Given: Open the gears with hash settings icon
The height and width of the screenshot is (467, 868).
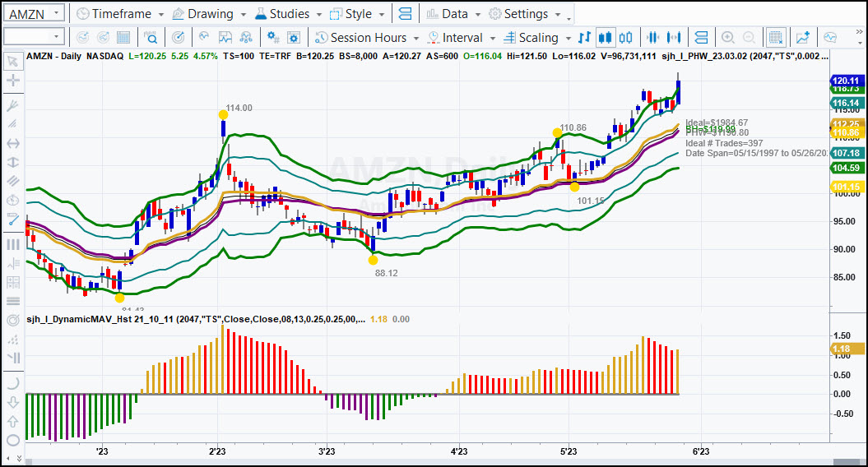Looking at the screenshot, I should (x=273, y=38).
